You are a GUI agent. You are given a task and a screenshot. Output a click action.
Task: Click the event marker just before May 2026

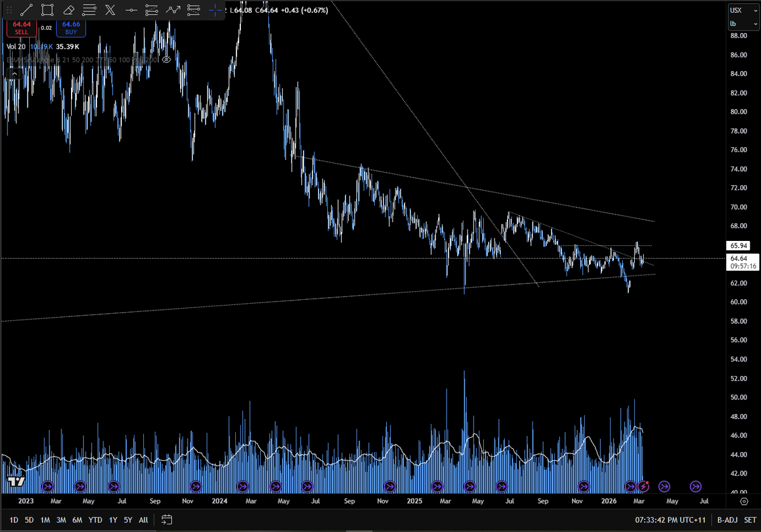click(664, 486)
